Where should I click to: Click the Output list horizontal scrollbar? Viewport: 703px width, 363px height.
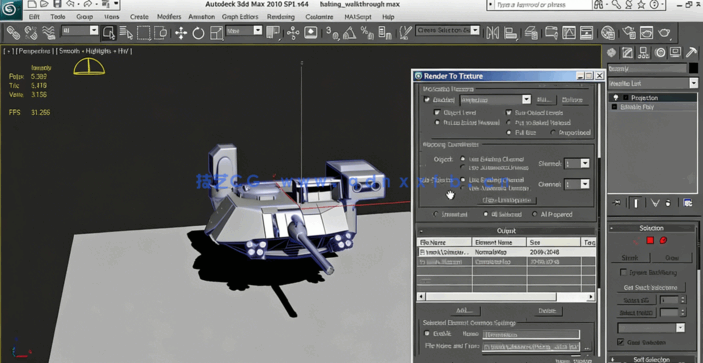[x=506, y=297]
